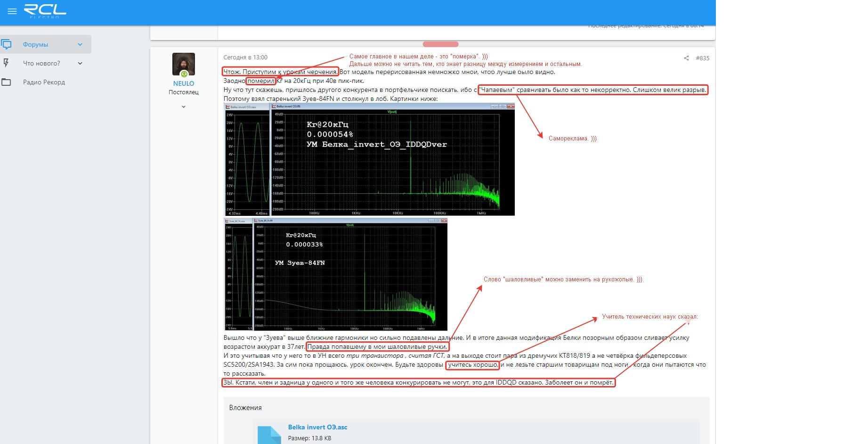This screenshot has height=444, width=868.
Task: Open the hamburger navigation menu
Action: 12,11
